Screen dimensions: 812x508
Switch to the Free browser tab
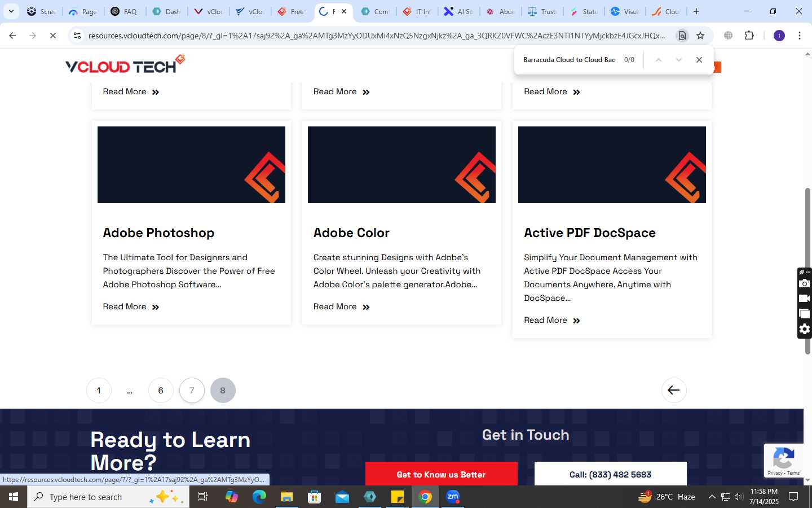(291, 11)
